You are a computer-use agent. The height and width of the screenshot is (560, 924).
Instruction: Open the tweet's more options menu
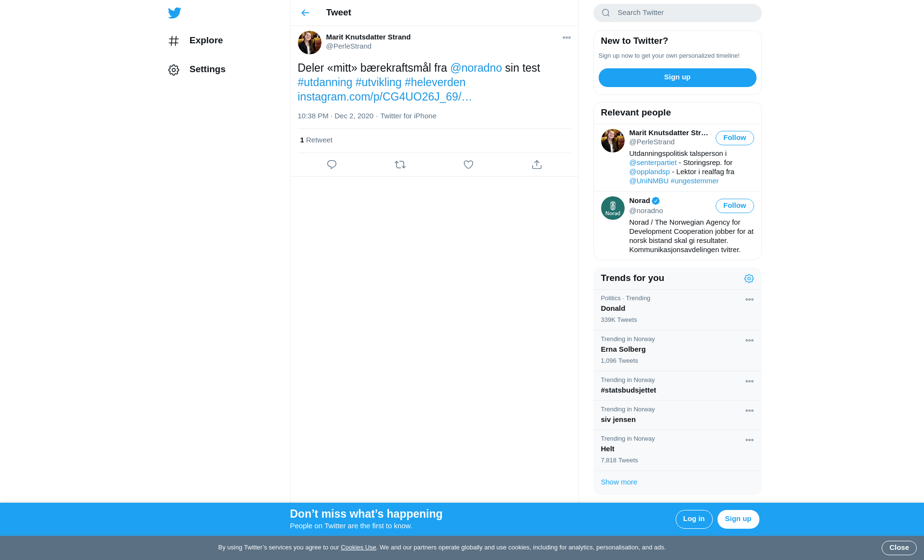[566, 38]
